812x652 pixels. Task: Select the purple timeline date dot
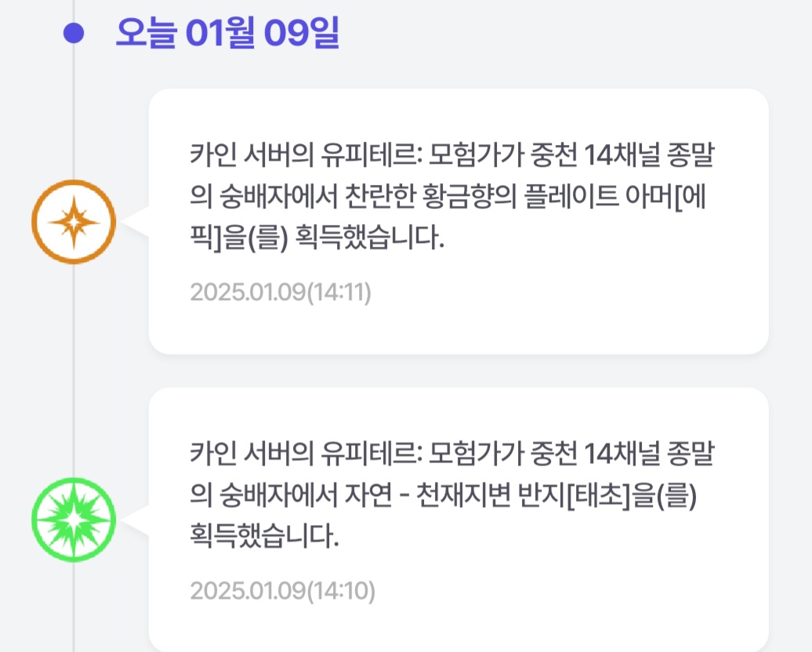coord(74,33)
